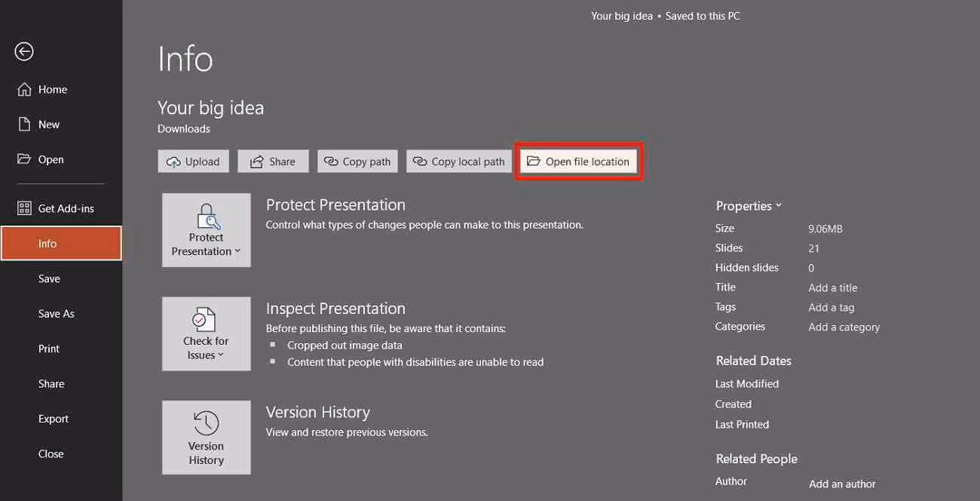Click the Upload cloud icon button
This screenshot has width=980, height=501.
click(173, 161)
